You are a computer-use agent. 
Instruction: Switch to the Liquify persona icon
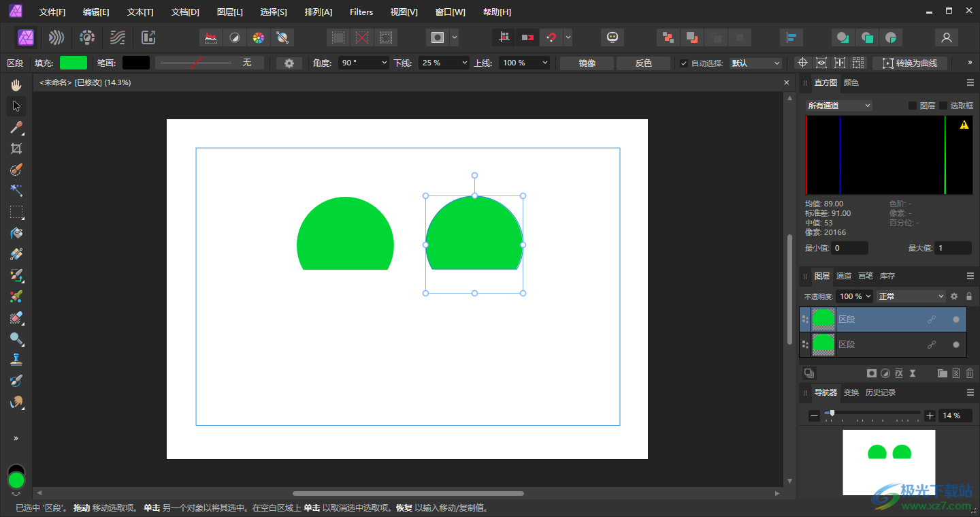56,37
